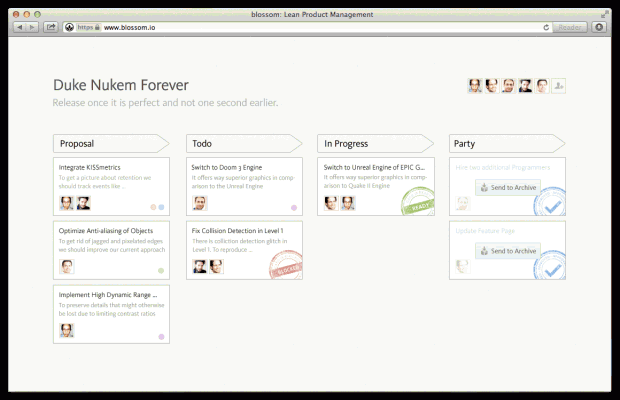Select the faded avatar on Update Feature Page card

462,266
